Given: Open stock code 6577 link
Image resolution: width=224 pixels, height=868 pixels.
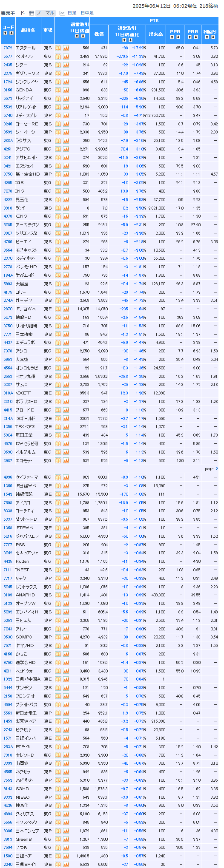Looking at the screenshot, I should (8, 57).
